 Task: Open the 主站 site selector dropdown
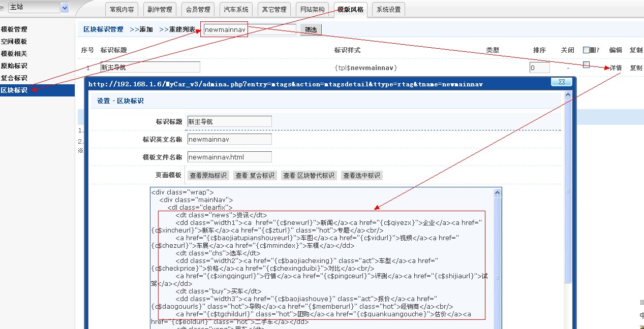pyautogui.click(x=65, y=8)
